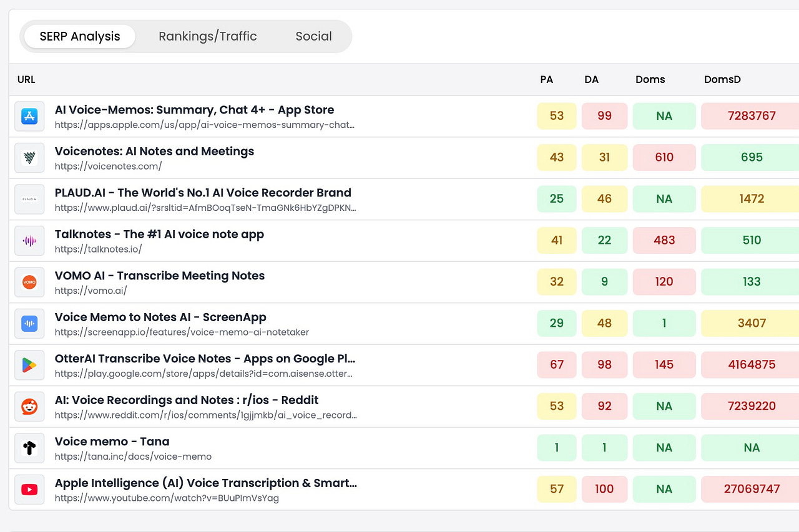Open Voice Memo to Notes AI - ScreenApp

(160, 317)
